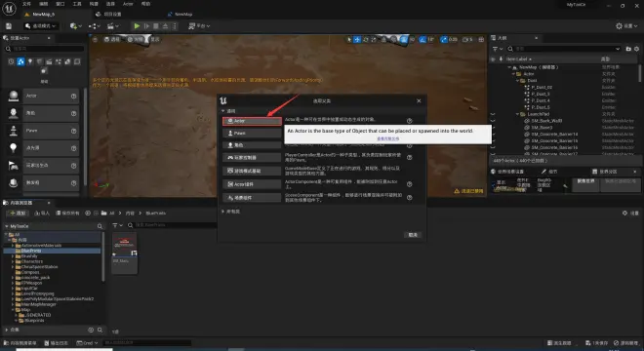Open camera speed setting in viewport
644x351 pixels.
(x=467, y=39)
